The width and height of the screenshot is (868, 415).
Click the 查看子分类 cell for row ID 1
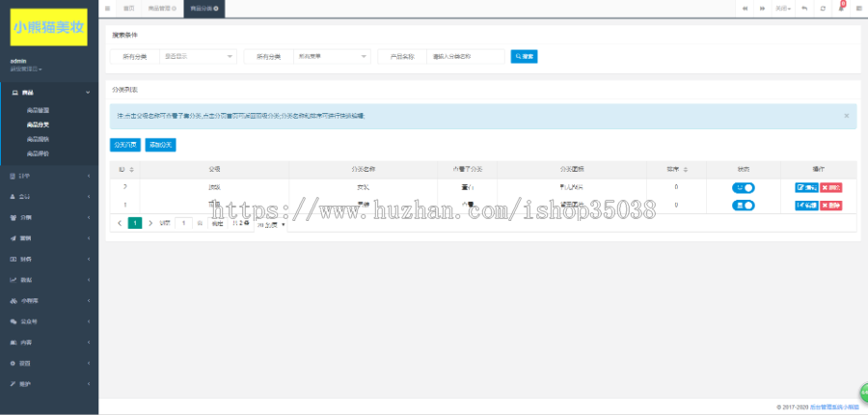[467, 205]
